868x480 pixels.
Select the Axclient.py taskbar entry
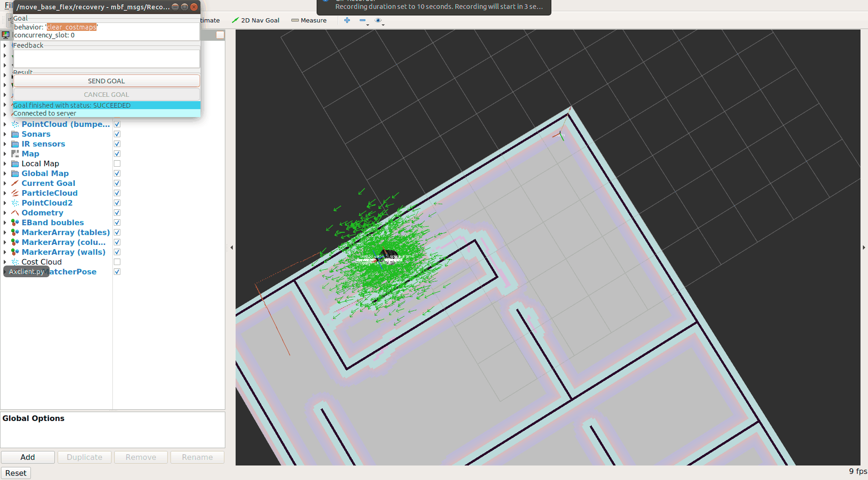tap(26, 272)
